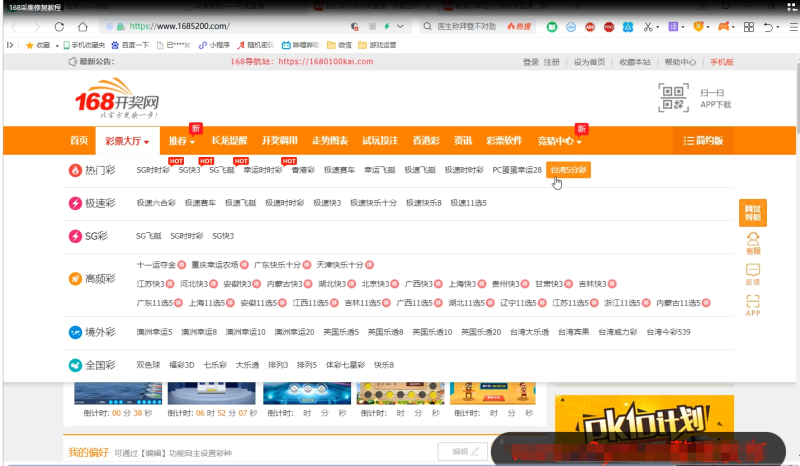Click the red 手机版 link
Image resolution: width=800 pixels, height=466 pixels.
(722, 62)
